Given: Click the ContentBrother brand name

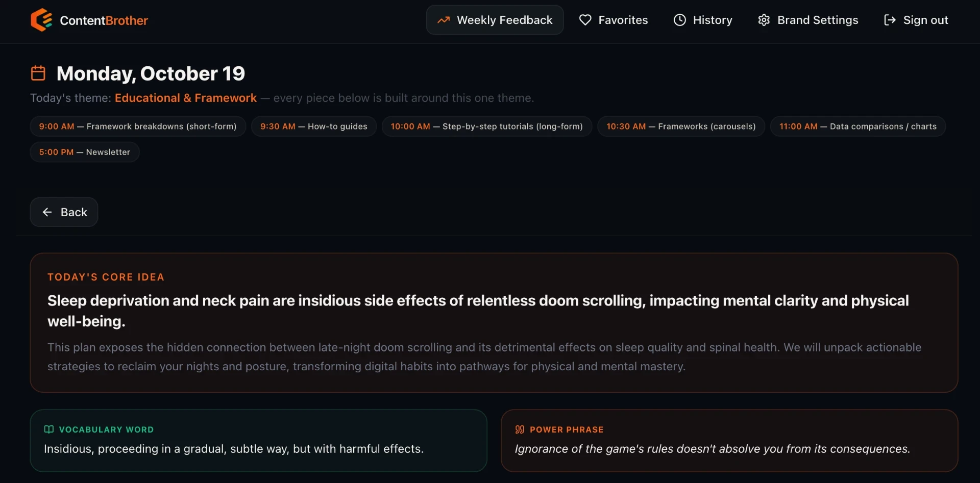Looking at the screenshot, I should click(104, 20).
